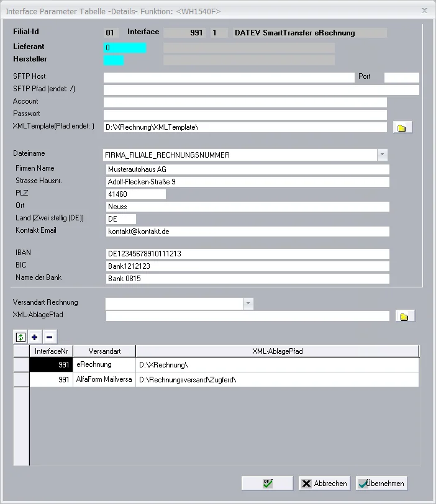This screenshot has width=436, height=504.
Task: Click the row selector of eRechnung row
Action: coord(21,365)
